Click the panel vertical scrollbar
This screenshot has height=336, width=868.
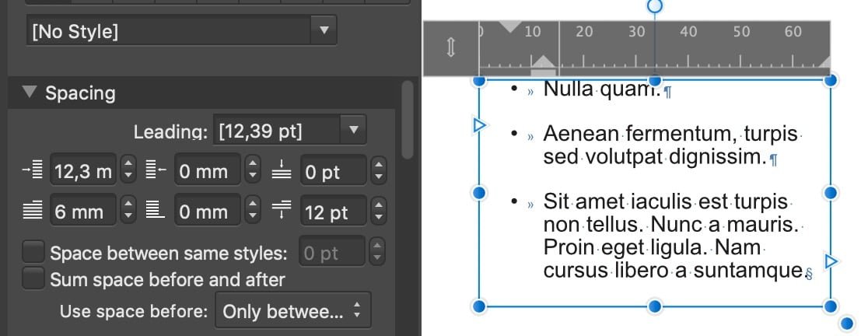tap(408, 120)
